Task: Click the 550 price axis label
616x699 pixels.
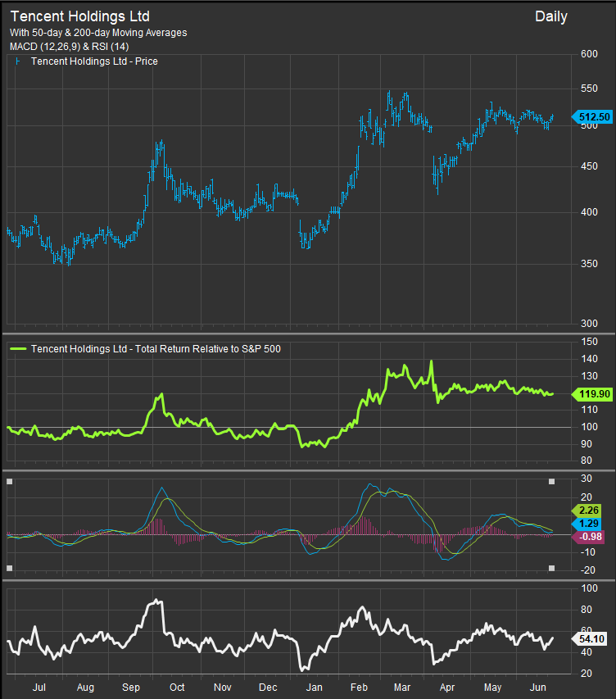Action: click(589, 89)
